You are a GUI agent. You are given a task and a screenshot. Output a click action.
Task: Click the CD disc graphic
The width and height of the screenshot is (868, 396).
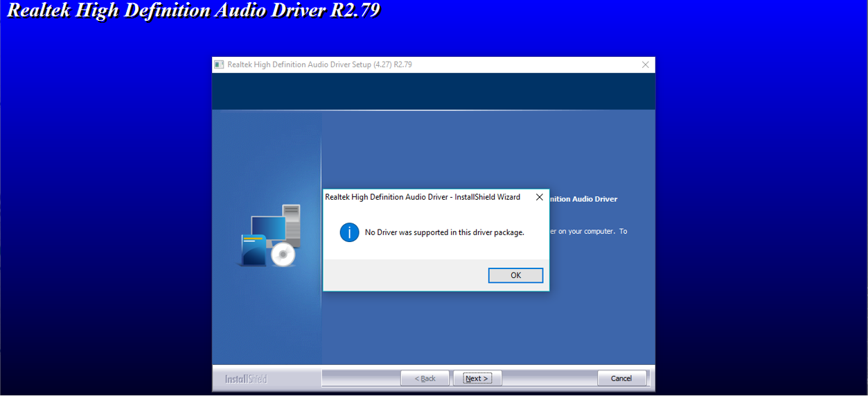[x=283, y=255]
